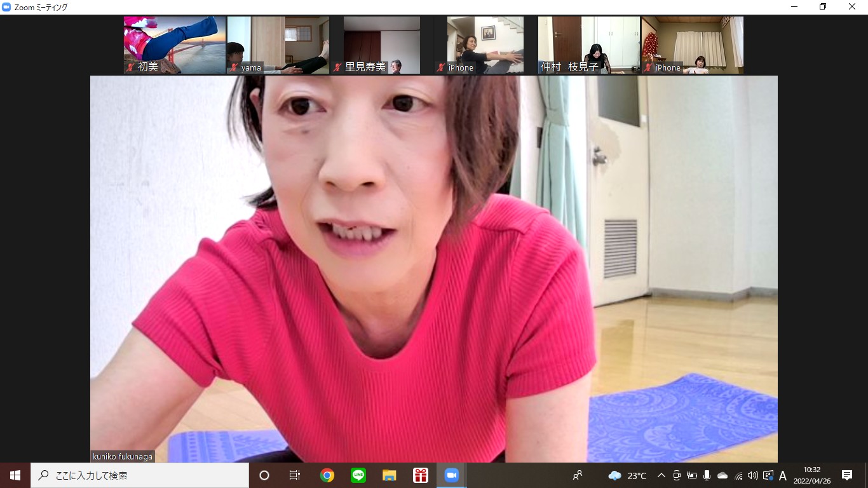
Task: Open the Action Center notifications icon
Action: tap(847, 475)
